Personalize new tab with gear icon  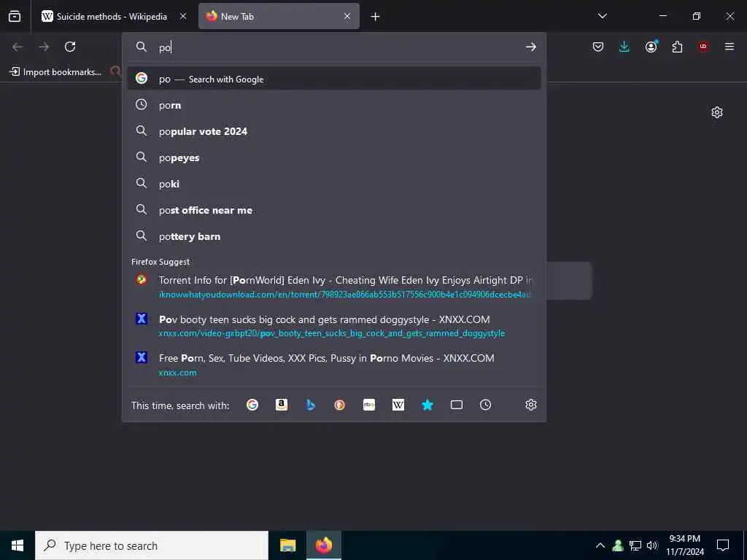tap(717, 112)
